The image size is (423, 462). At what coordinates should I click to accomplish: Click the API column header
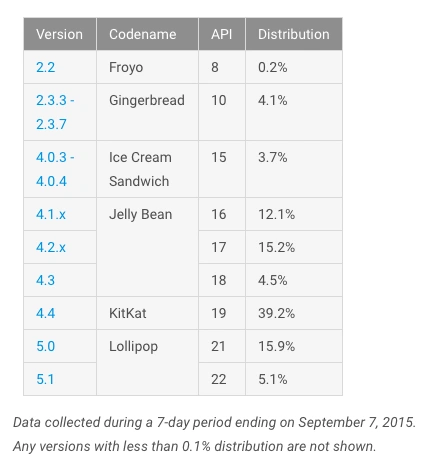coord(222,34)
